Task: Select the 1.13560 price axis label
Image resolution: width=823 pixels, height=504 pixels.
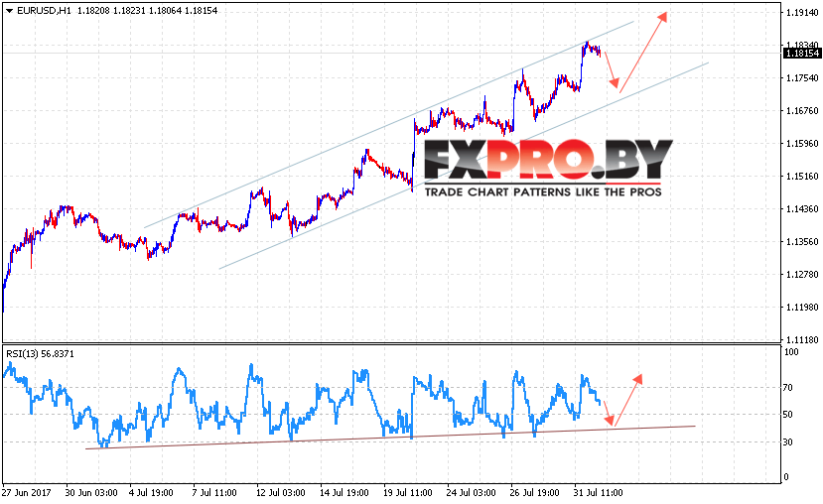Action: (802, 242)
